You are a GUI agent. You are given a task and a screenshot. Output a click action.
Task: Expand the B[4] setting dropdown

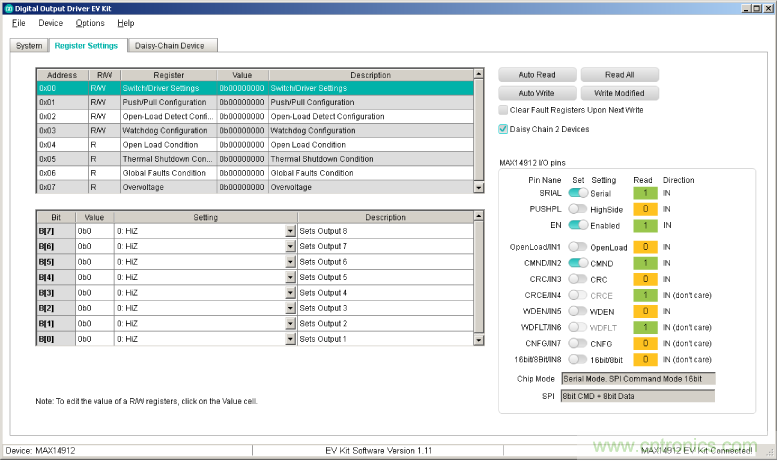291,277
